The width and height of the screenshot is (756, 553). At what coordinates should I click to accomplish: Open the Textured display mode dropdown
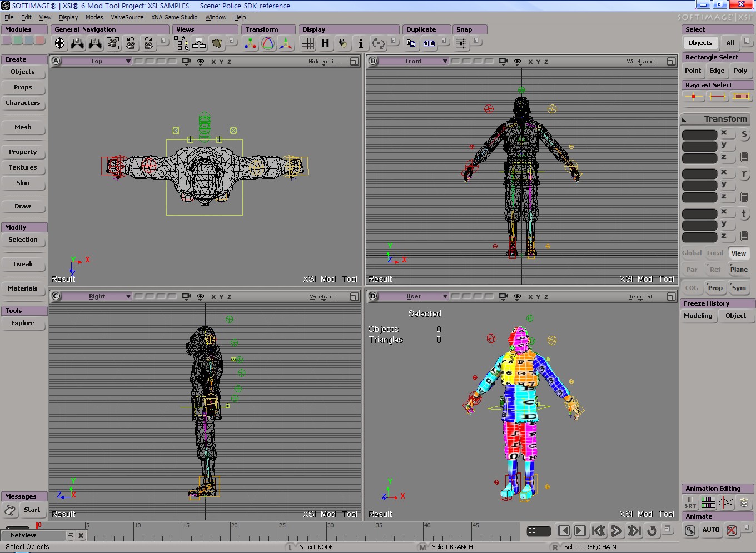[x=640, y=297]
